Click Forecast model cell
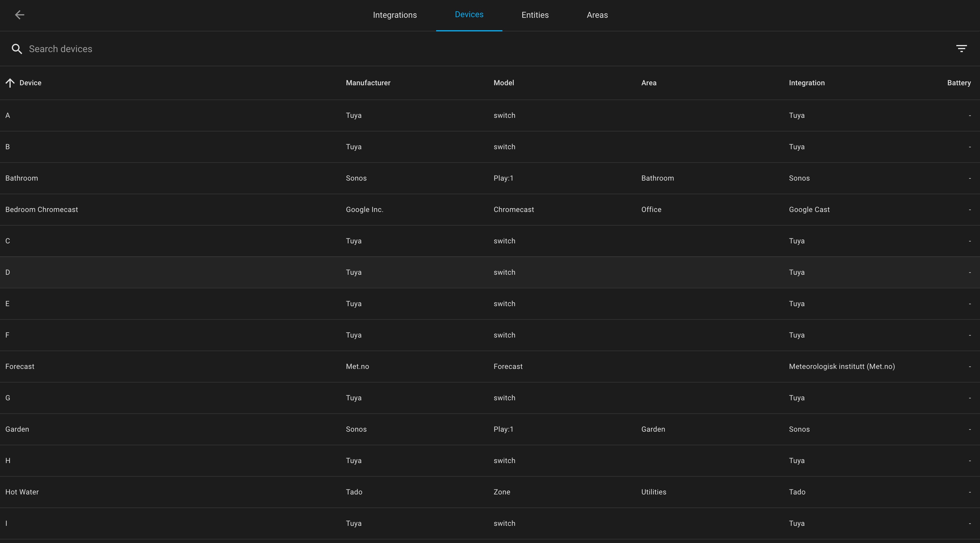 [x=508, y=366]
